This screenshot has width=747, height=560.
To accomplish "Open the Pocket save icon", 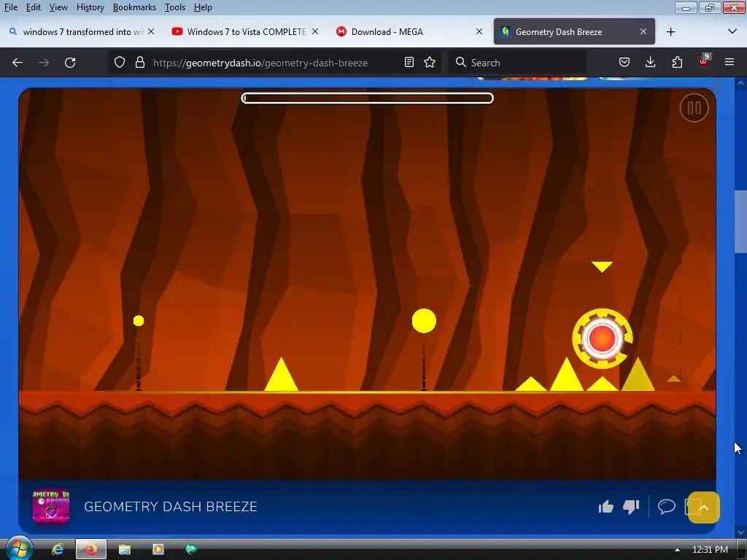I will point(624,63).
